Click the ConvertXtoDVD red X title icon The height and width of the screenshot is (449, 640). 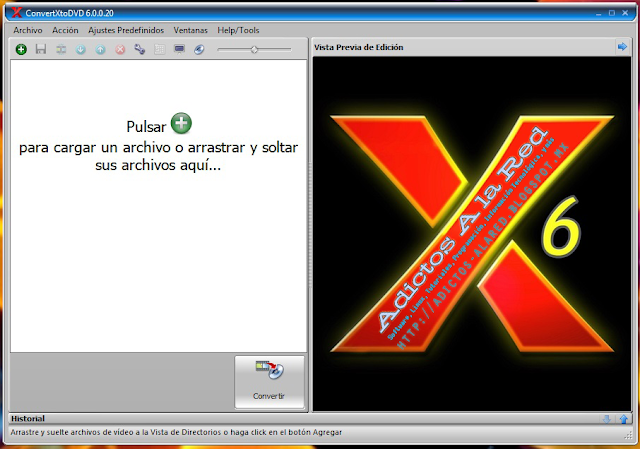(x=16, y=13)
